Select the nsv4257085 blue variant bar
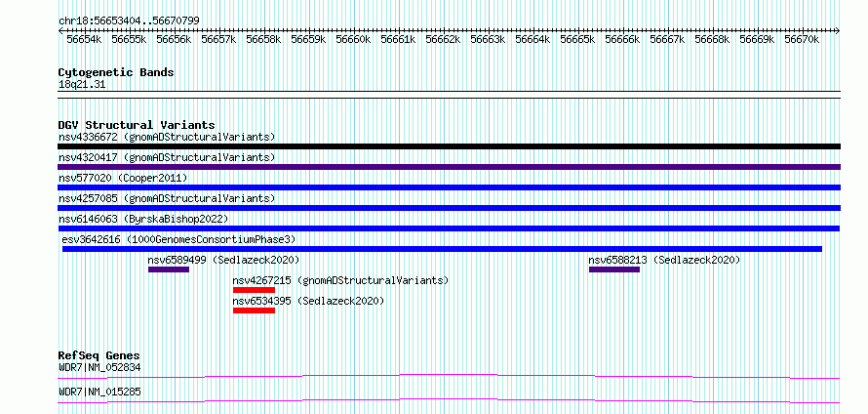 click(x=449, y=208)
